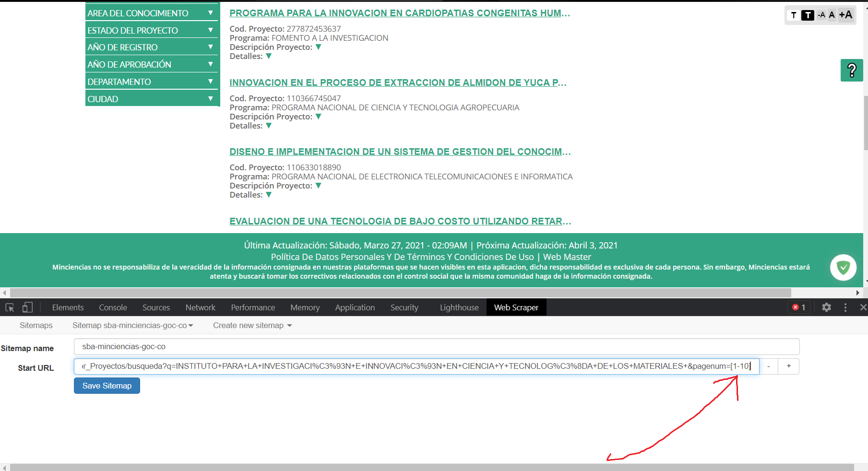Switch to white normal-contrast T theme

click(x=794, y=15)
